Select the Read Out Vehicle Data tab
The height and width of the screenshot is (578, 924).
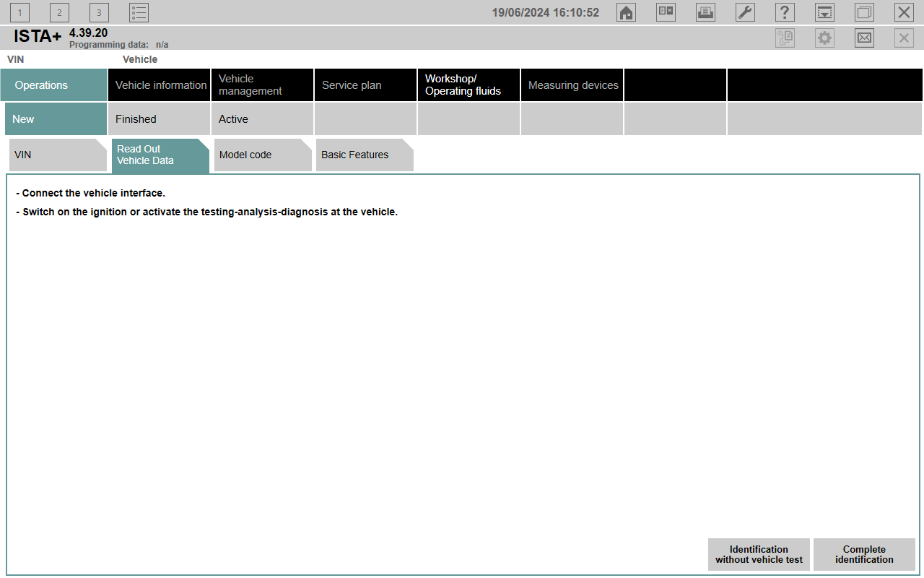[160, 155]
